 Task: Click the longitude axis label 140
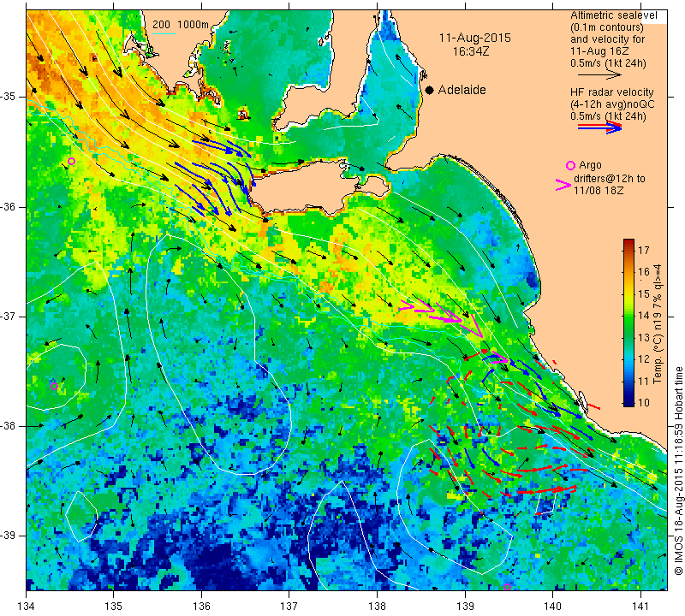(x=552, y=607)
